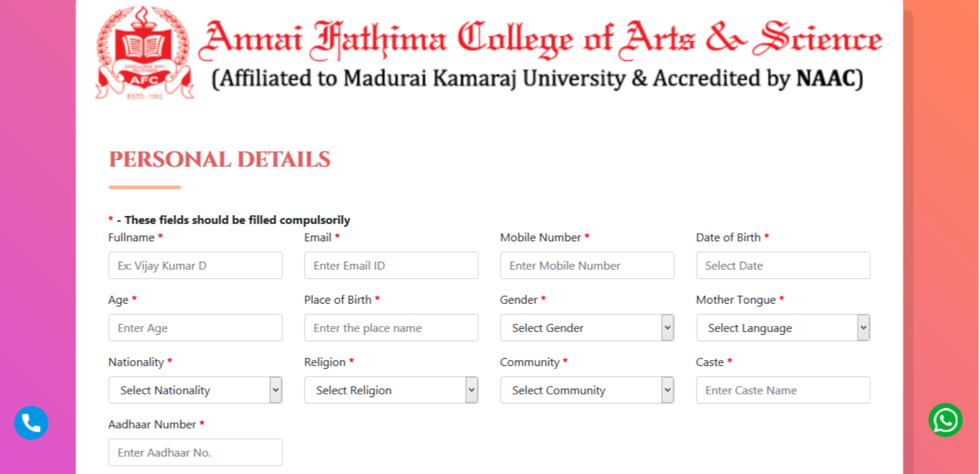Viewport: 980px width, 474px height.
Task: Open the WhatsApp chat icon
Action: pos(945,420)
